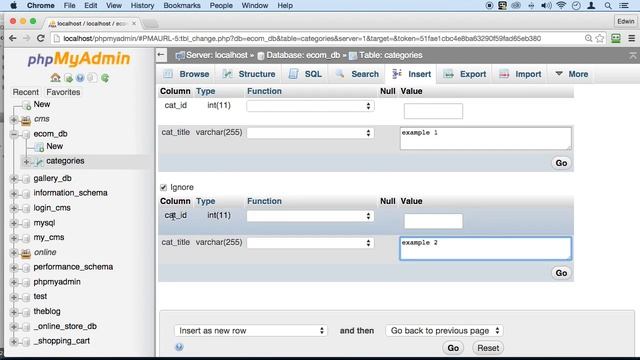Open Function dropdown for second cat_title

point(310,243)
